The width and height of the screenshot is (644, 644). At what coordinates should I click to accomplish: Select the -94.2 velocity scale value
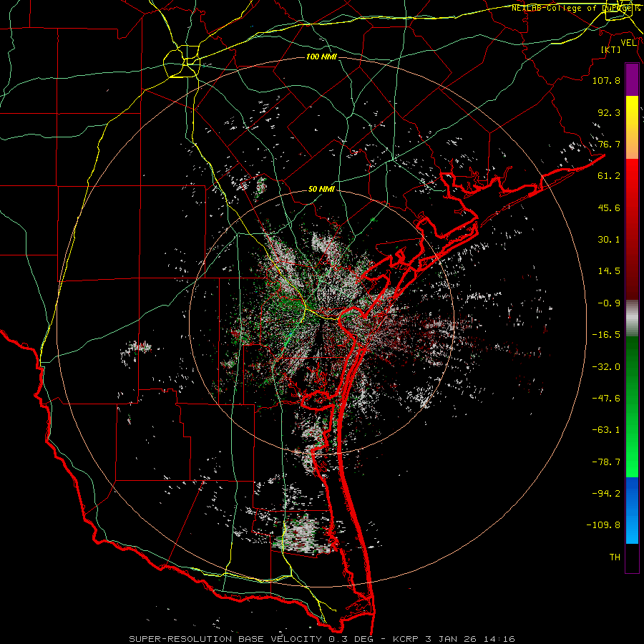tap(606, 494)
